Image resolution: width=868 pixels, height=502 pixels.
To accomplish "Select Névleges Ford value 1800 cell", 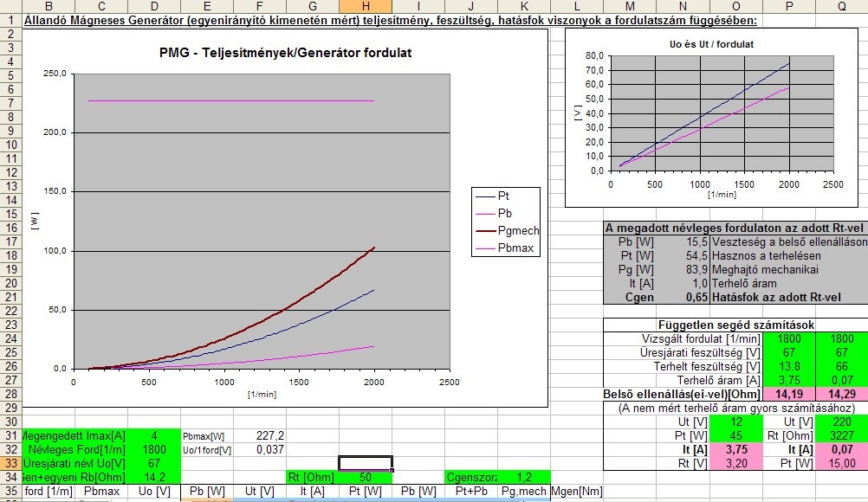I will click(x=154, y=449).
